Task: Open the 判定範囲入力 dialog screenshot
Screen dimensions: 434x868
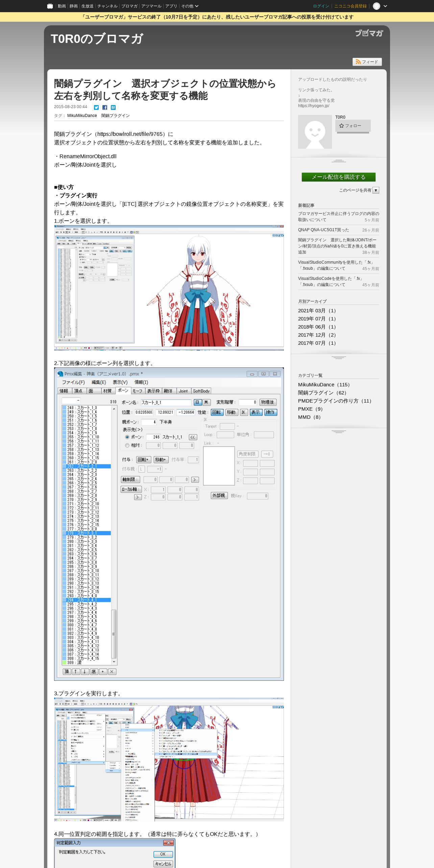Action: click(115, 853)
